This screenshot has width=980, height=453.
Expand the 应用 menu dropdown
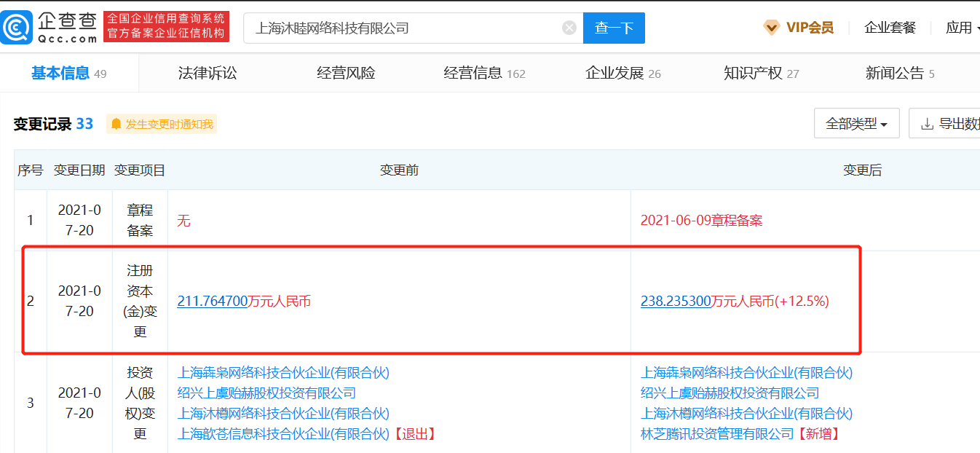coord(961,28)
